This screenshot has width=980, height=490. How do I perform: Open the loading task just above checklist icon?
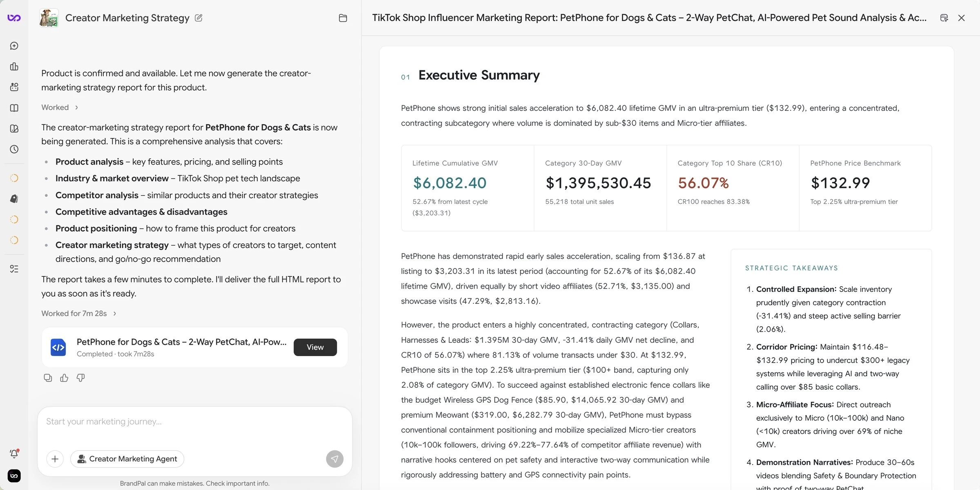click(14, 240)
